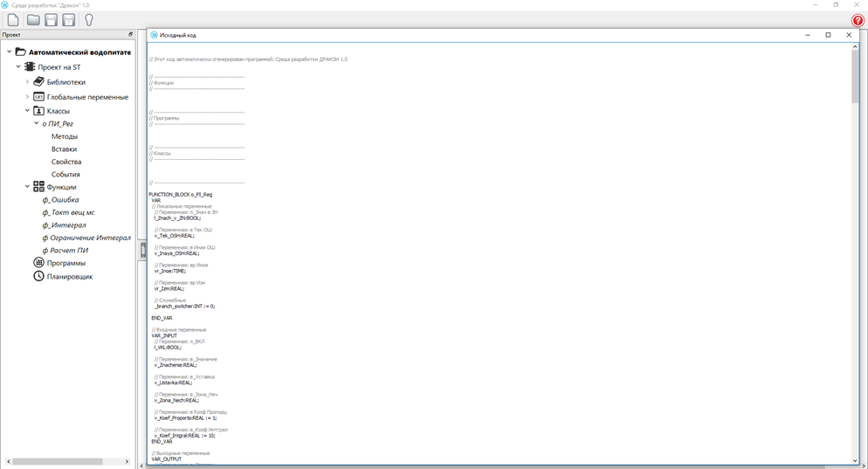Open help via the red question mark icon

[x=858, y=21]
